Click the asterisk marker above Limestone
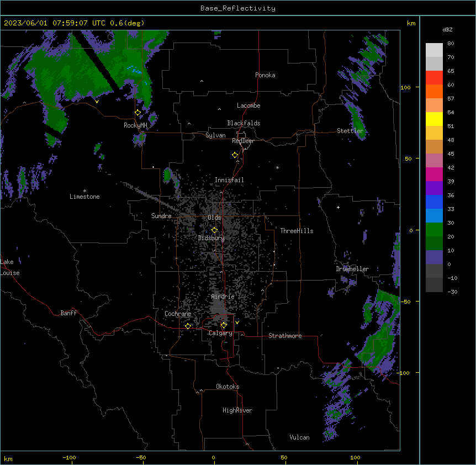The image size is (476, 465). click(x=84, y=191)
